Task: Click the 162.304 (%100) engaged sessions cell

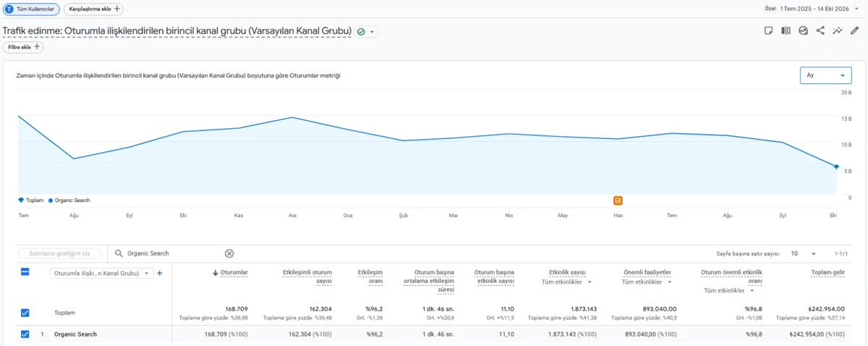Action: (310, 334)
